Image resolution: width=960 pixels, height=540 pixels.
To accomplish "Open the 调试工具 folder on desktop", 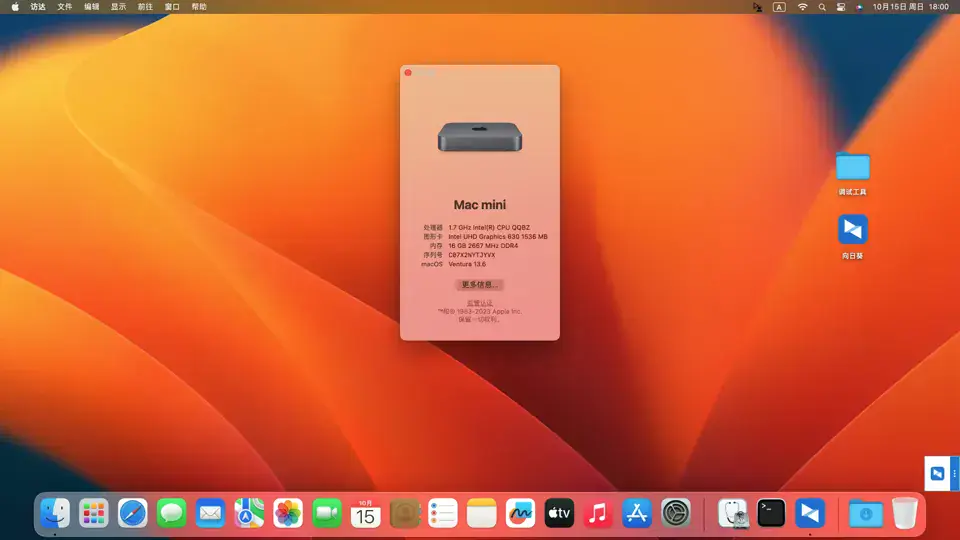I will point(853,167).
